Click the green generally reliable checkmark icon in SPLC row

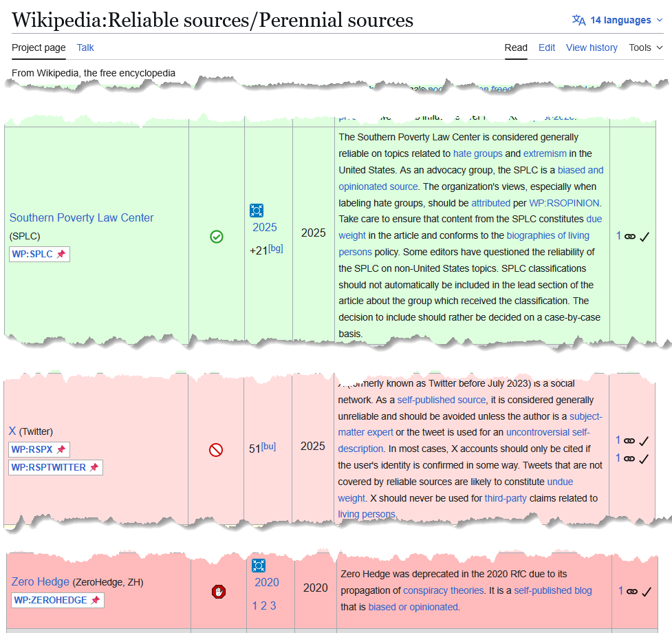(x=217, y=237)
